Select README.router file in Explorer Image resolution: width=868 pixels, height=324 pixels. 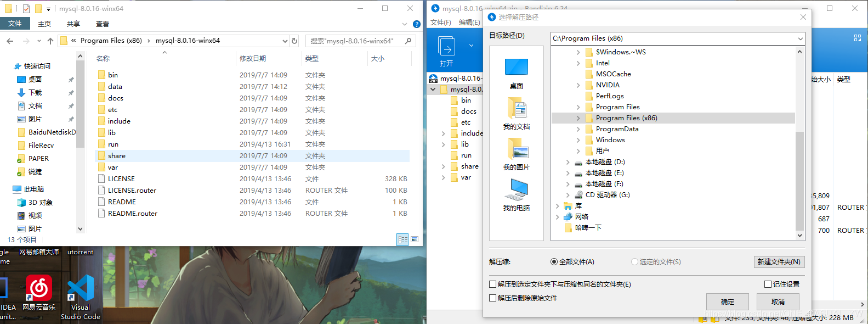click(132, 213)
